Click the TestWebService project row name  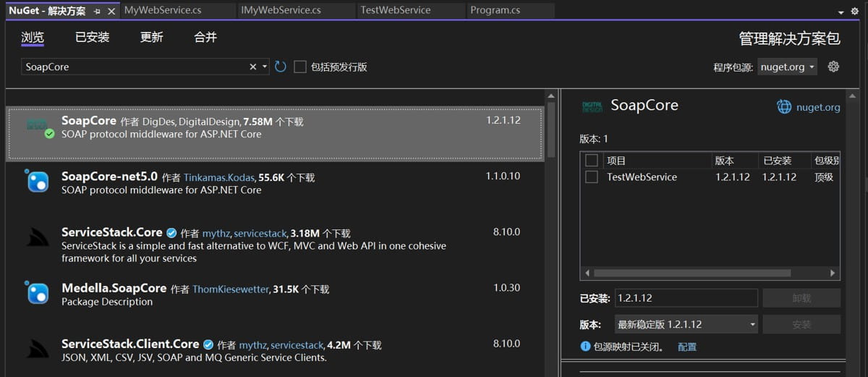642,177
